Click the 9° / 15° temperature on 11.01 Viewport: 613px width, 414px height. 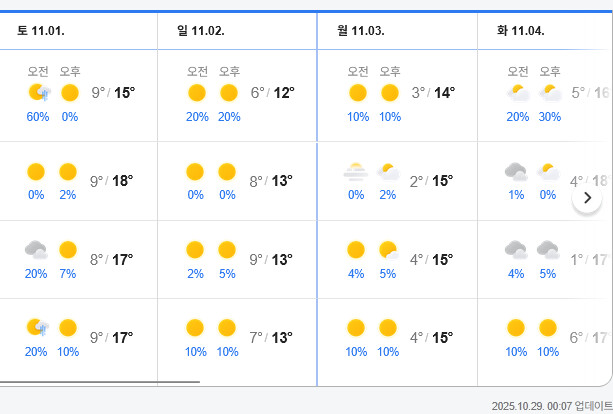(x=113, y=93)
